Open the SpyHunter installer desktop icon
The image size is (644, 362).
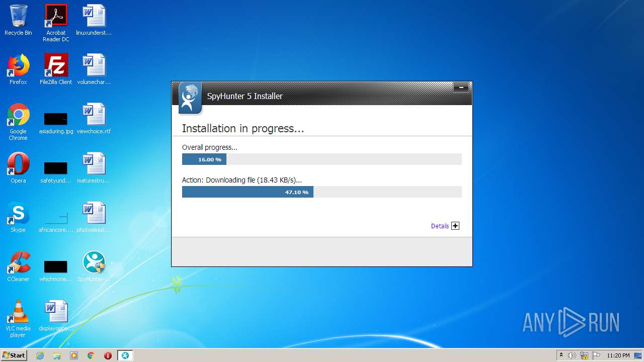tap(94, 266)
